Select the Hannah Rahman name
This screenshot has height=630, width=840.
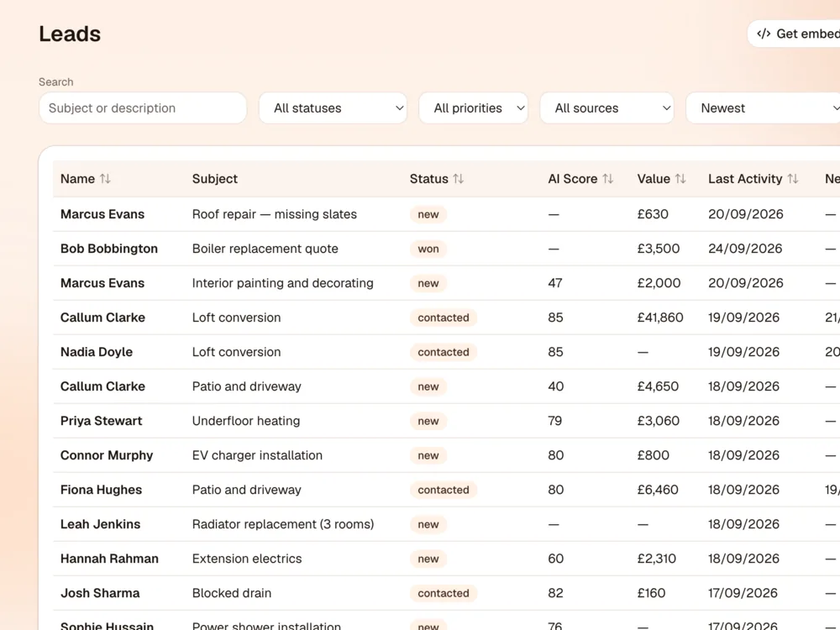[109, 559]
